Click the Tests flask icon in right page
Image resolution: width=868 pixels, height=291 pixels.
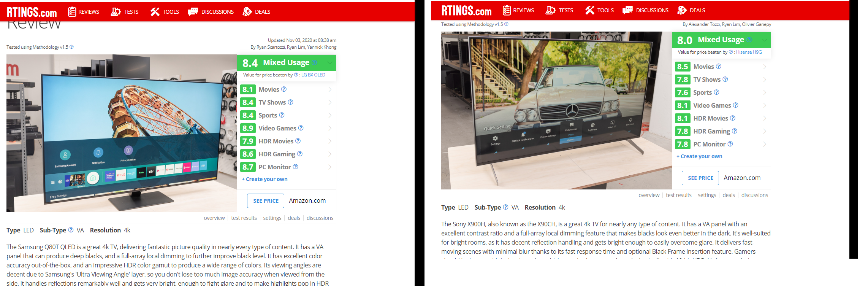[550, 10]
